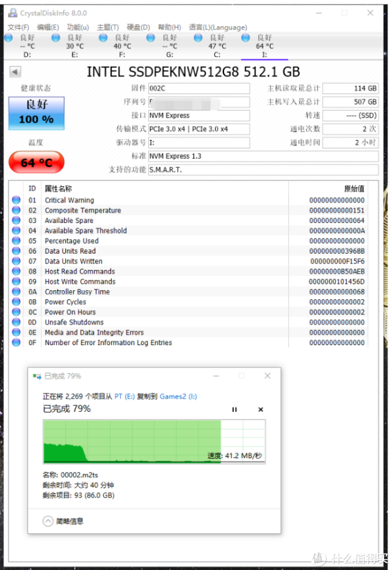Click the status icon for Composite Temperature
This screenshot has width=392, height=570.
point(16,210)
